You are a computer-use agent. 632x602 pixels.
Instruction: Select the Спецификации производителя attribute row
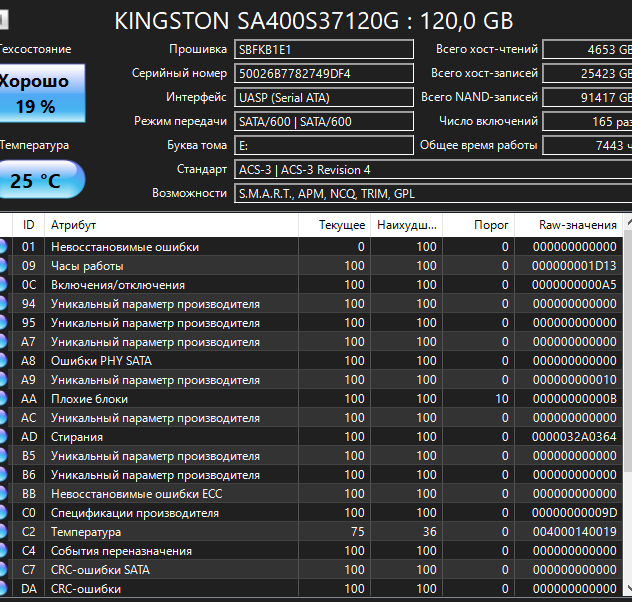pyautogui.click(x=311, y=513)
